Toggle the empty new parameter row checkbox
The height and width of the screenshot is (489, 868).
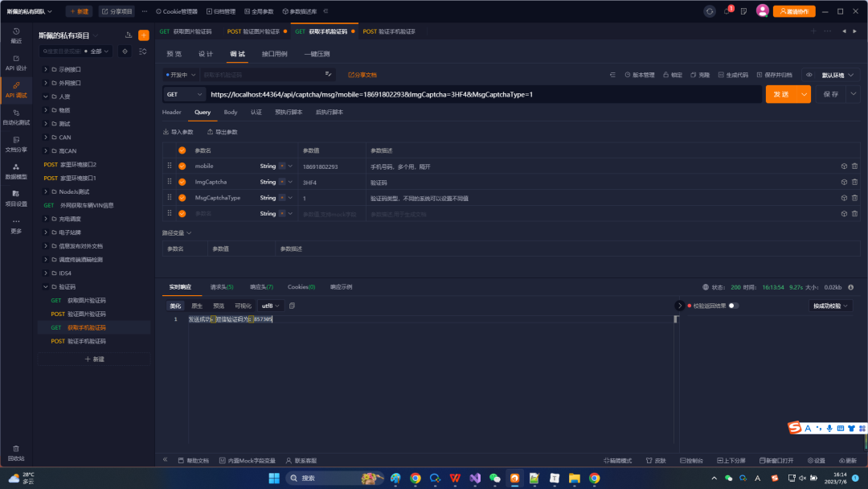coord(182,214)
